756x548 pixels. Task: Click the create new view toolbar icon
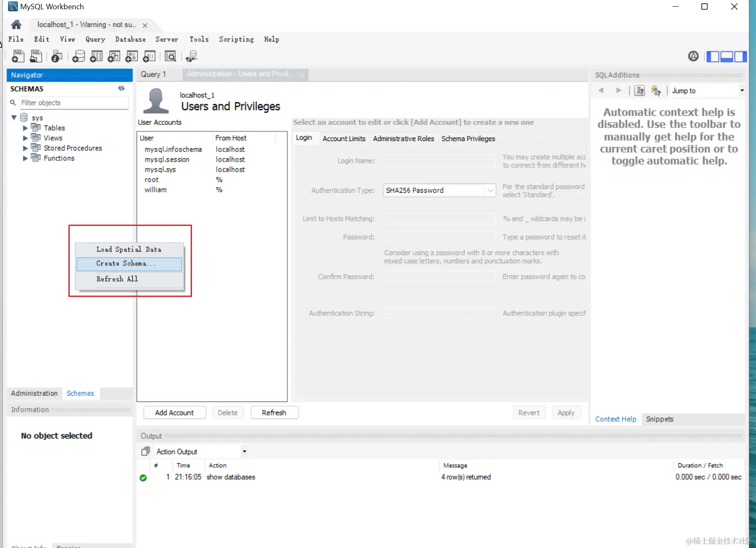[114, 56]
